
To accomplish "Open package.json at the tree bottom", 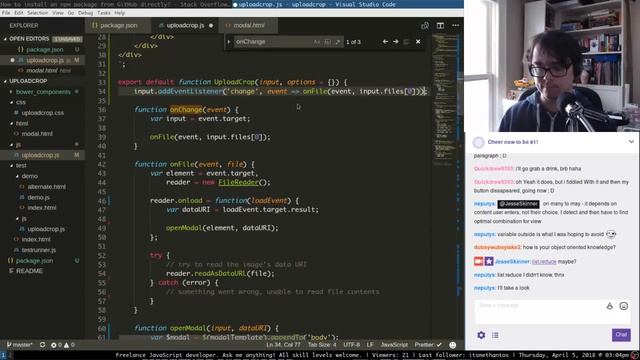I will tap(34, 260).
